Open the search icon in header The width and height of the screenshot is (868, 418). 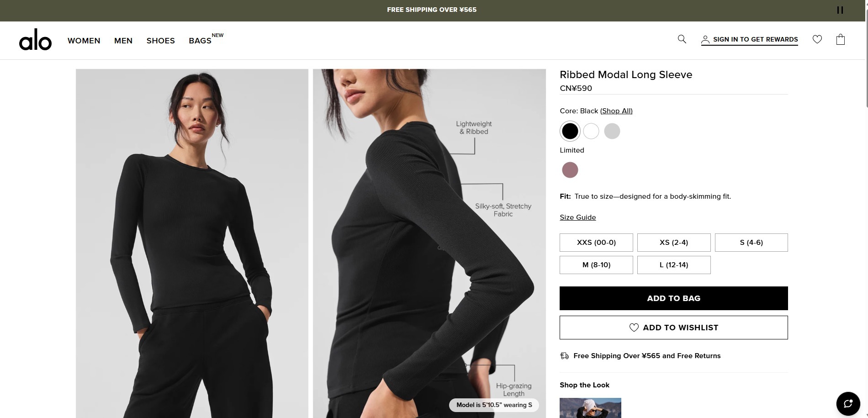pos(682,39)
